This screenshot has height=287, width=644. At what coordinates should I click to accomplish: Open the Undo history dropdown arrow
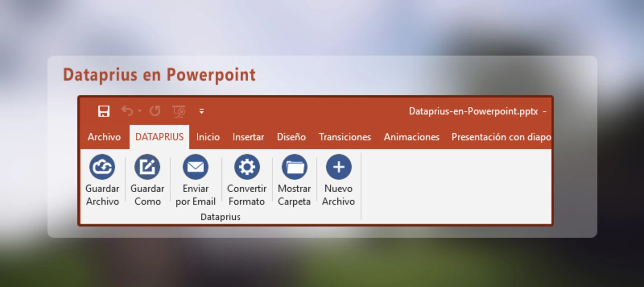click(140, 111)
